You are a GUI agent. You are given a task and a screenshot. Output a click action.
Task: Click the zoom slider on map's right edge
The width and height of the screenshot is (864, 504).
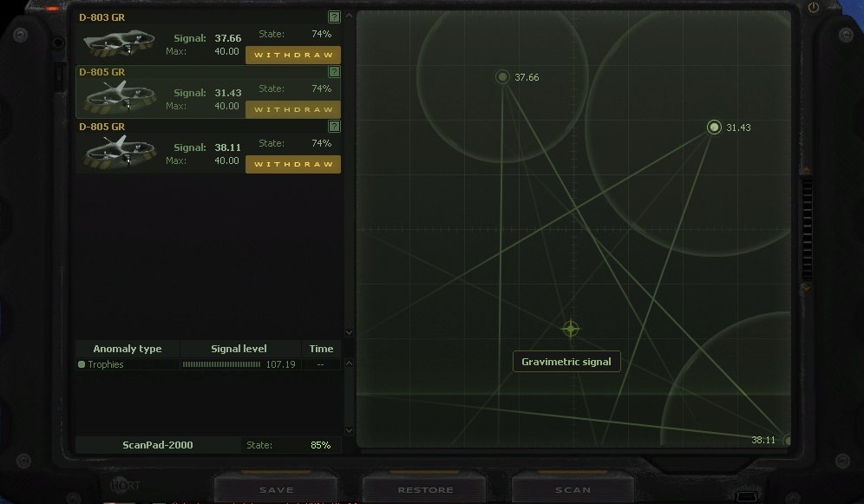coord(807,229)
